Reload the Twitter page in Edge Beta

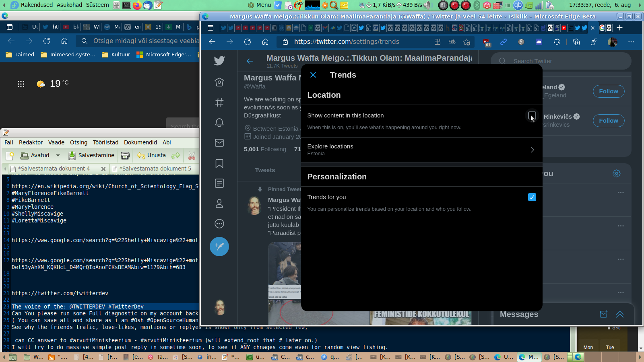pos(248,42)
